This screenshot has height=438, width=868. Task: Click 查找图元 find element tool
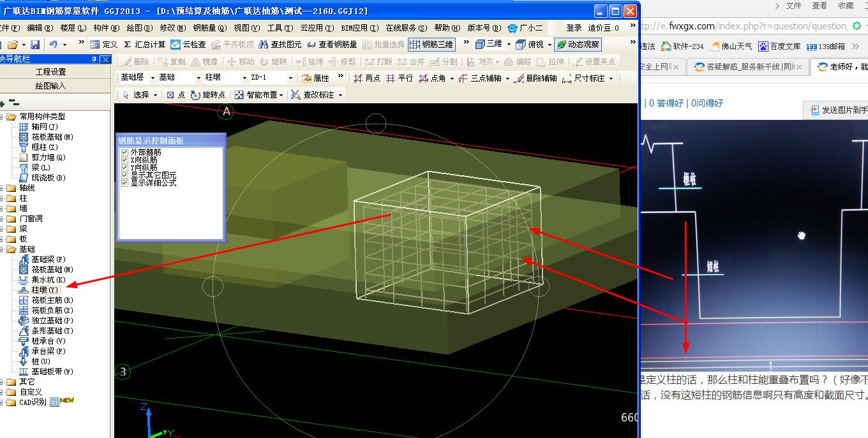click(x=280, y=45)
